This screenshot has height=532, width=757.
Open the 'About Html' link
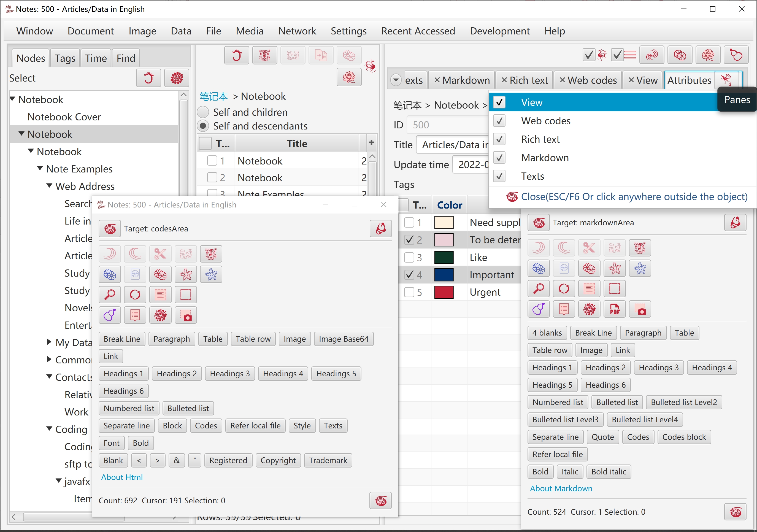[x=122, y=477]
